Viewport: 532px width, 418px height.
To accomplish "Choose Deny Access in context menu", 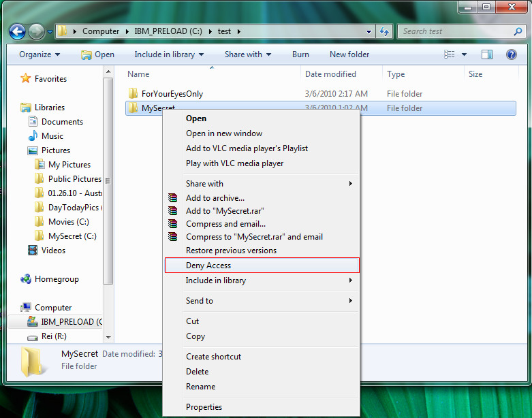I will click(x=262, y=265).
